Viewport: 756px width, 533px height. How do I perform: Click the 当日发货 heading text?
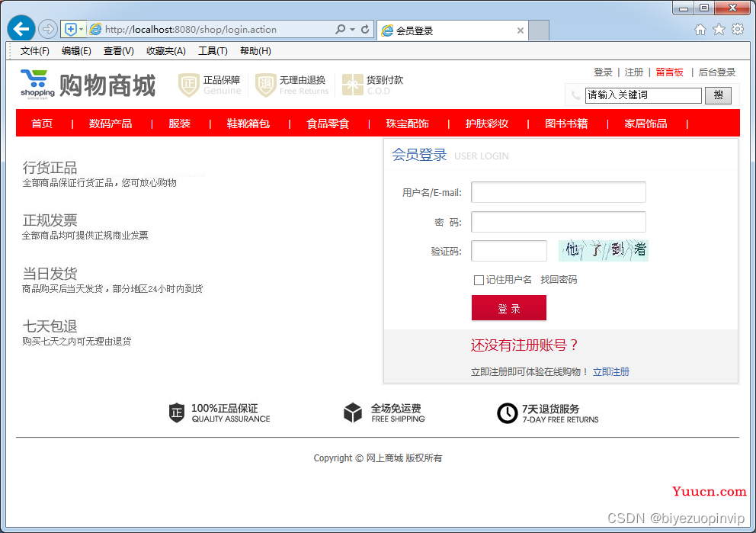tap(50, 274)
